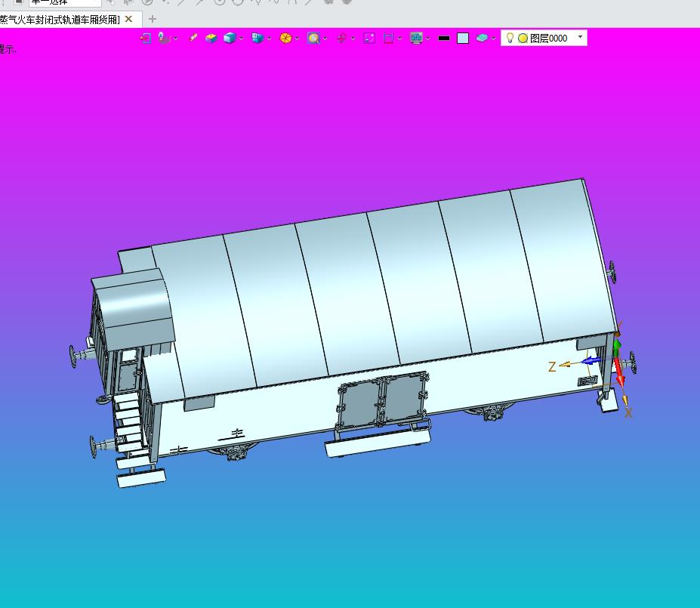Click the Z axis of the triad

552,366
